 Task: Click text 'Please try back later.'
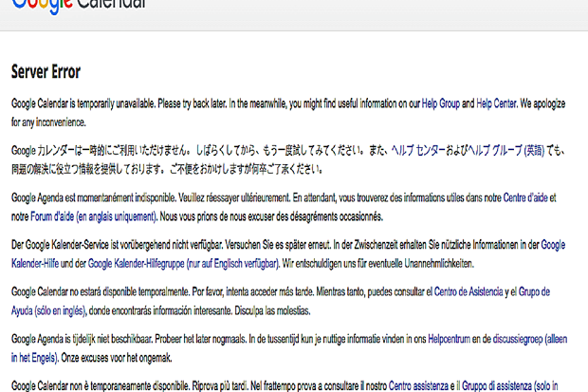[x=192, y=103]
